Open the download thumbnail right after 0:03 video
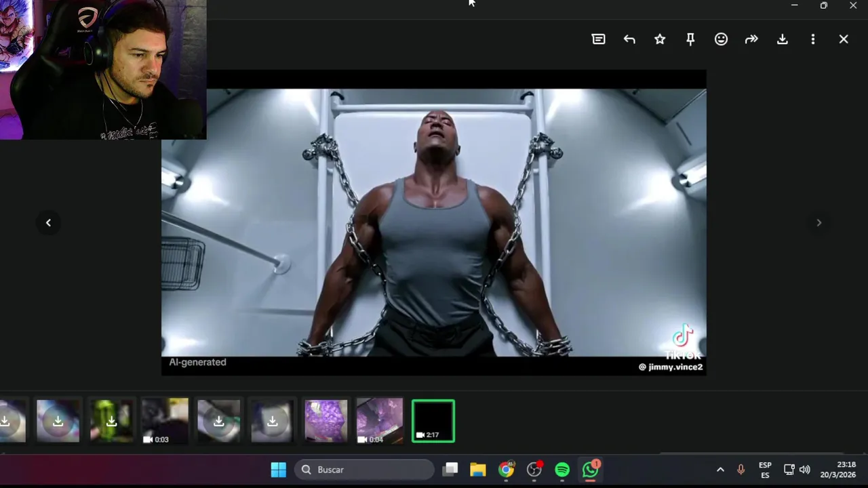This screenshot has height=488, width=868. click(218, 421)
